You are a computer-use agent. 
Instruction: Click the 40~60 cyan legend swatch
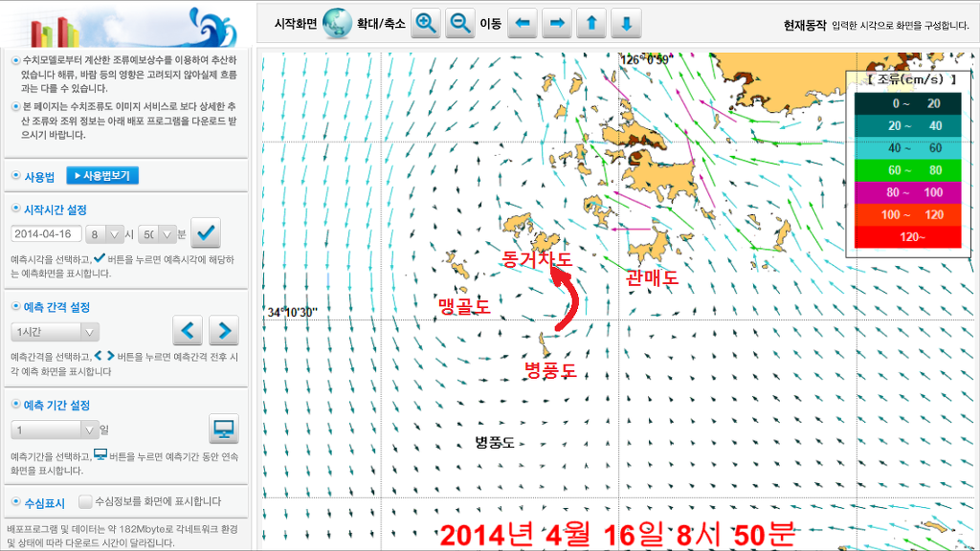(x=907, y=148)
